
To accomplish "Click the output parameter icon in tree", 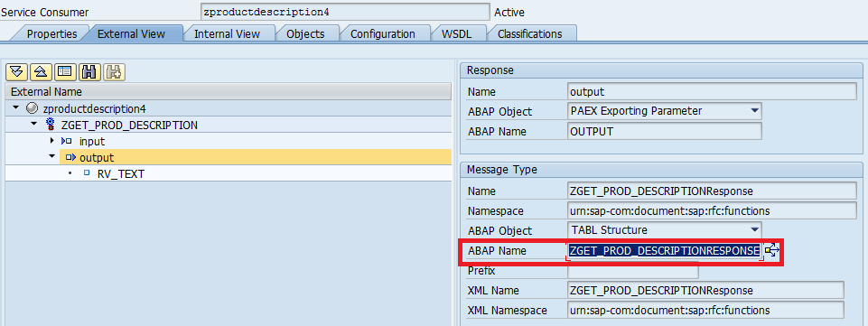I will tap(70, 158).
